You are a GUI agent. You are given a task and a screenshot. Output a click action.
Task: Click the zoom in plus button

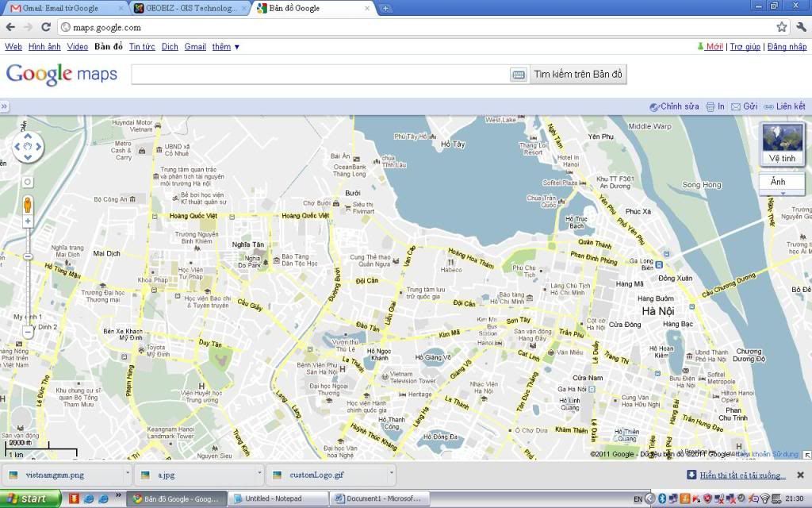point(28,221)
